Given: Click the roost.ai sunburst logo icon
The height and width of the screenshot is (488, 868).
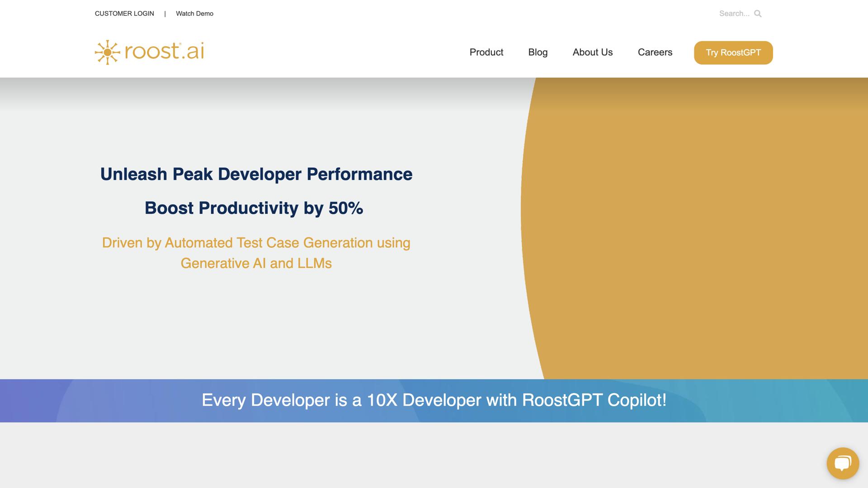Looking at the screenshot, I should point(107,52).
